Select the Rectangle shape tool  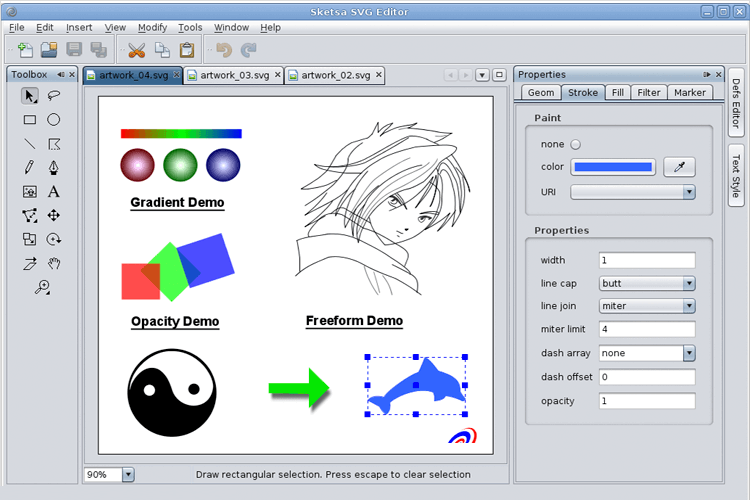[30, 119]
